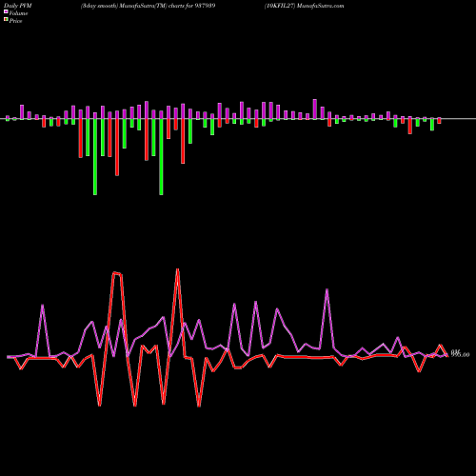Click the '(10KFIL27) MunafaSutra.com' header text

305,6
